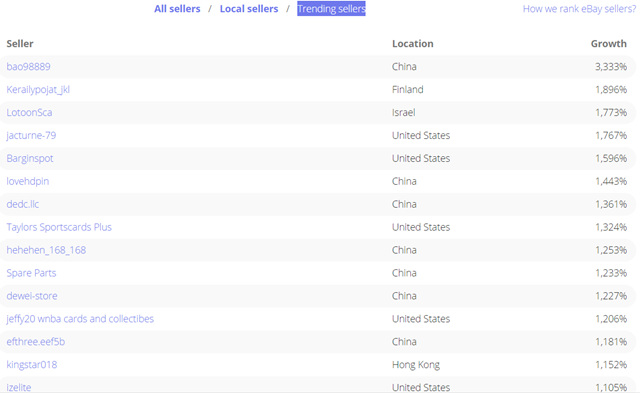Click the 1,181% growth value
The height and width of the screenshot is (393, 640).
tap(611, 342)
